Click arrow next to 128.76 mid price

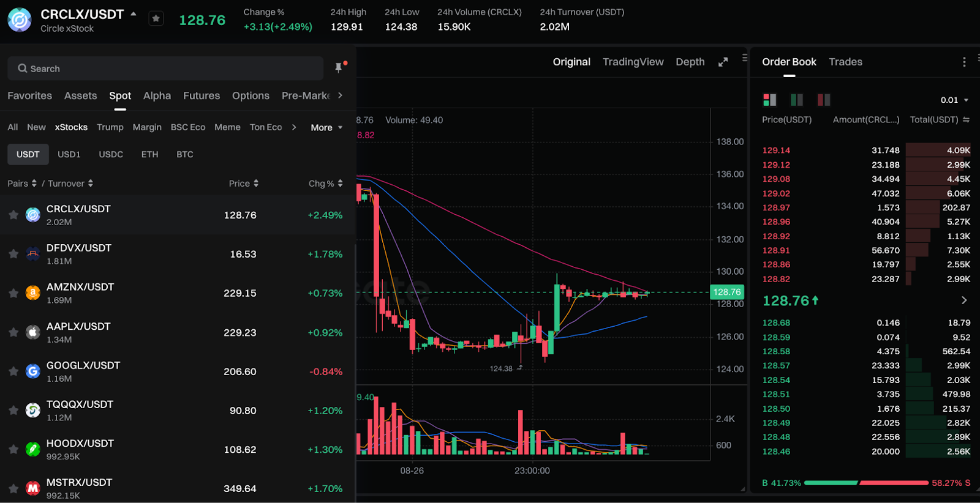click(x=964, y=300)
